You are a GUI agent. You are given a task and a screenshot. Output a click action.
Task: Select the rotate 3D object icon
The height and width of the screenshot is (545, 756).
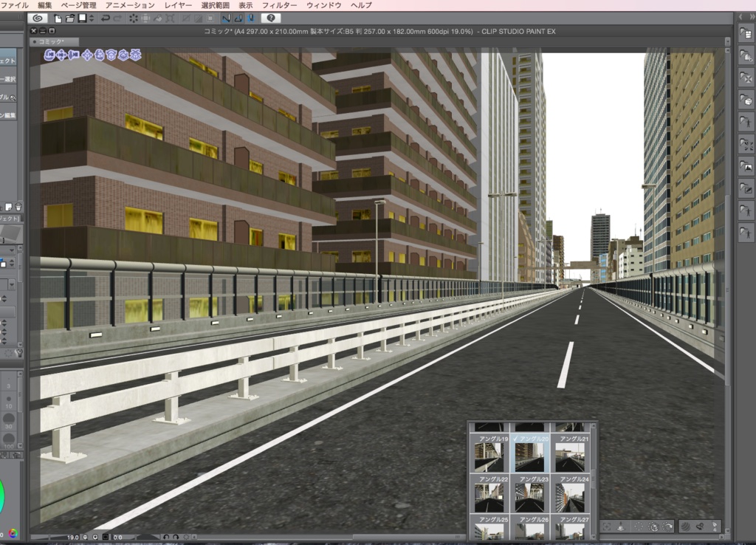111,54
